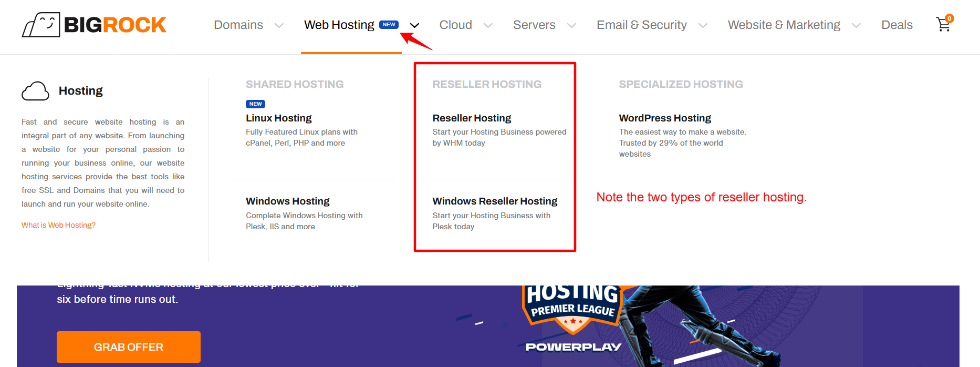Click 'Complete Windows Hosting with Plesk' description
This screenshot has height=367, width=980.
pos(304,221)
